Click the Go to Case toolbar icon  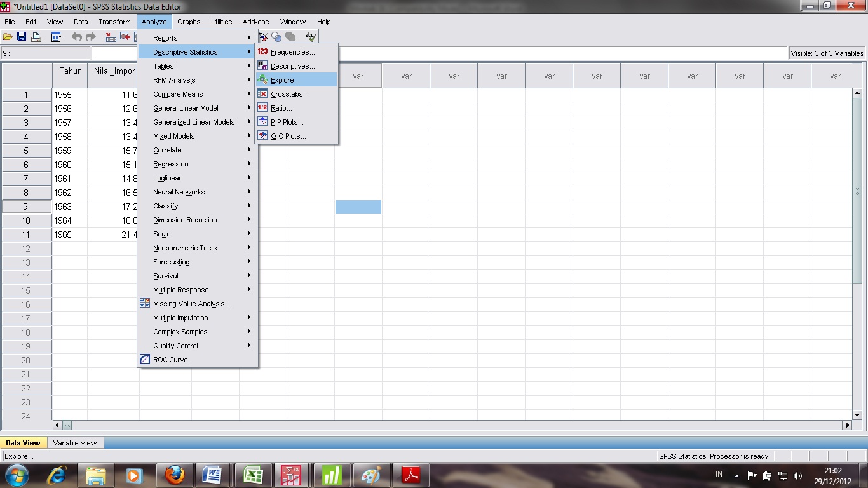coord(111,36)
